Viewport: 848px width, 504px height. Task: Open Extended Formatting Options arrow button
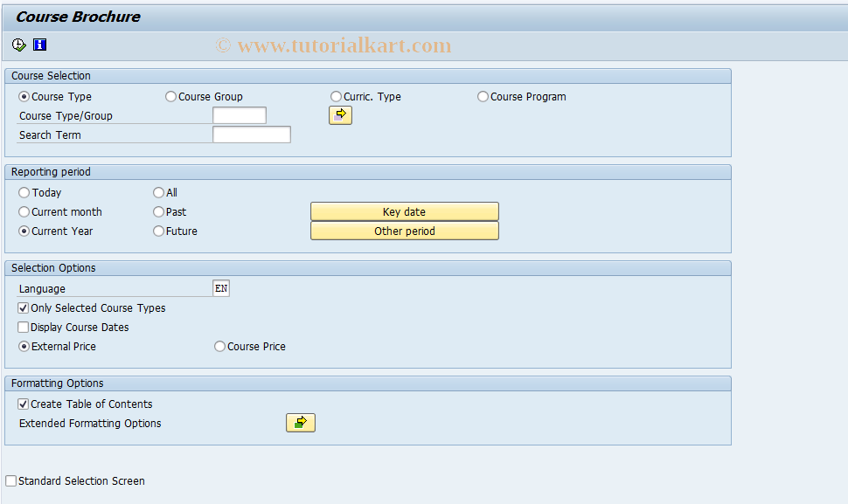(301, 423)
